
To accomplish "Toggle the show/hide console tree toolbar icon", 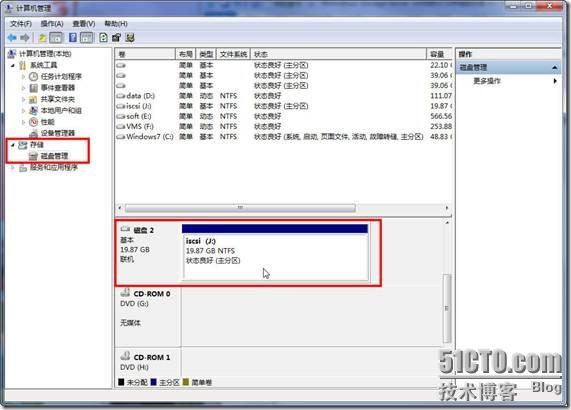I will [x=56, y=38].
